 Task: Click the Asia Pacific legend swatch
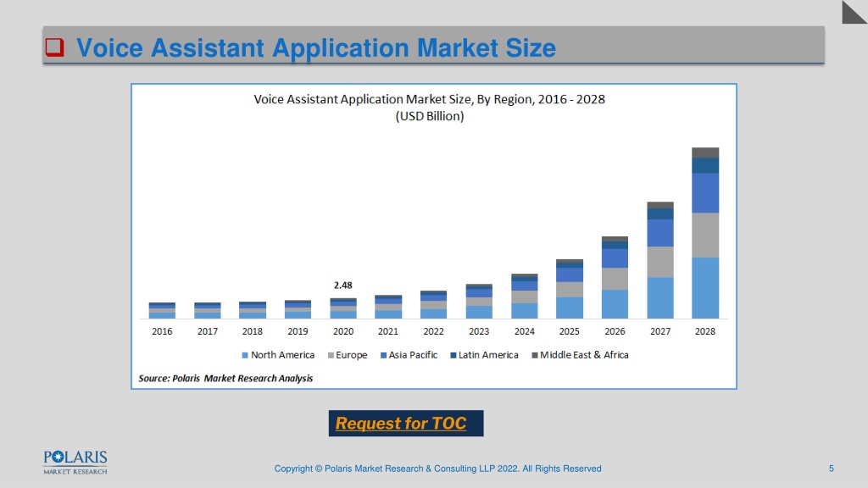(x=383, y=355)
